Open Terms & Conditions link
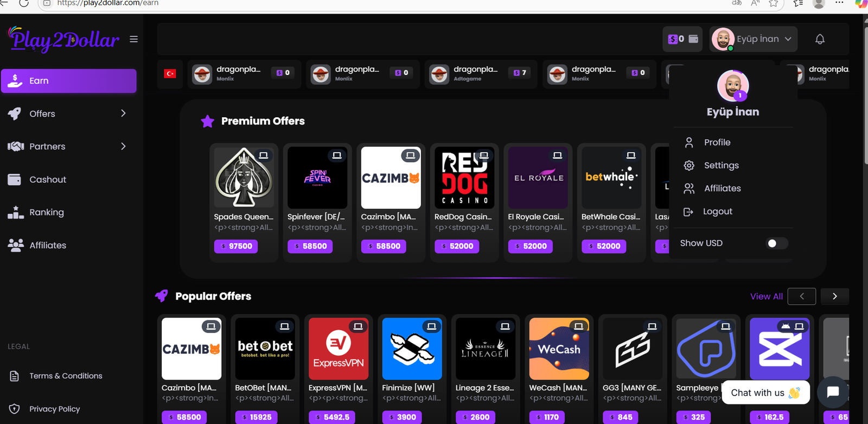 [x=66, y=376]
